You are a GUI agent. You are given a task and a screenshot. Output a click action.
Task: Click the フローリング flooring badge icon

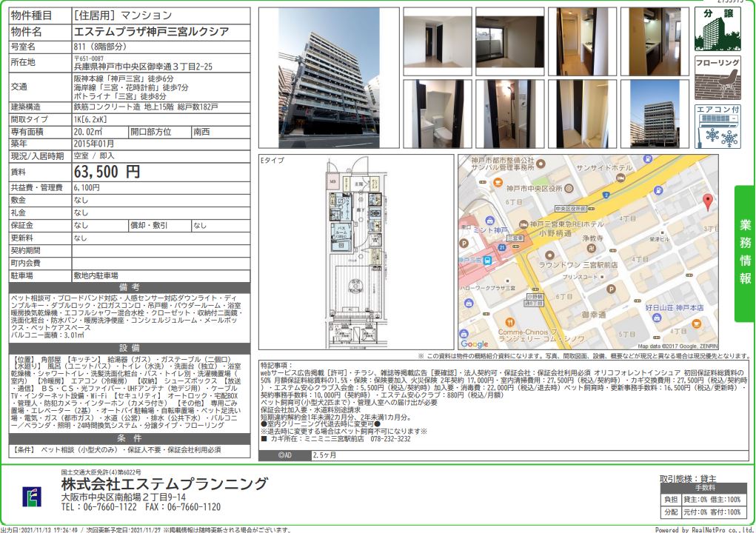point(718,78)
